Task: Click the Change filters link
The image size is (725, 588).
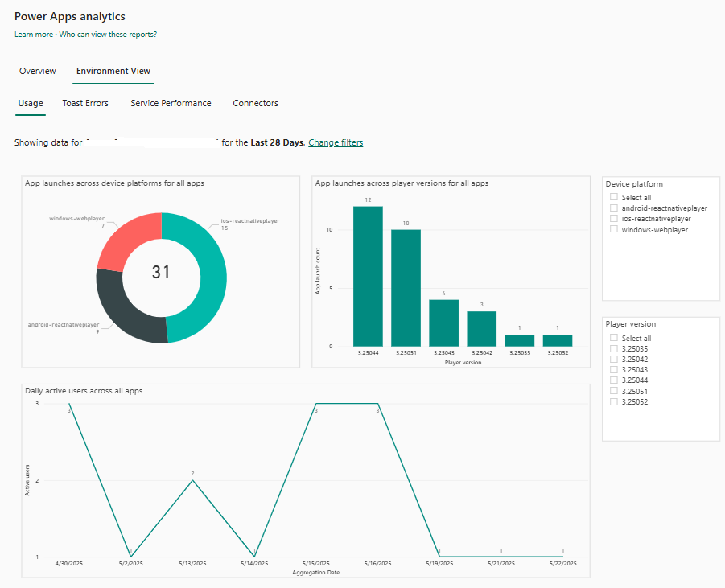Action: pos(336,142)
